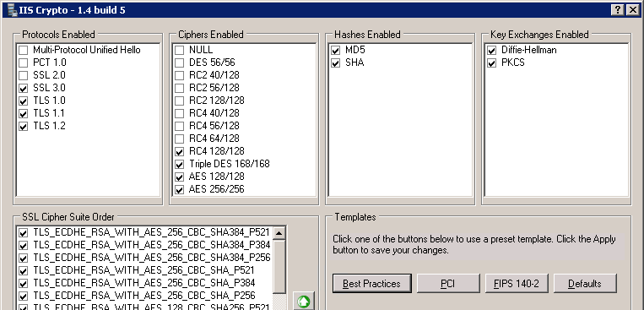The width and height of the screenshot is (644, 310).
Task: Click the cipher suite list scrollbar thumb
Action: [279, 267]
